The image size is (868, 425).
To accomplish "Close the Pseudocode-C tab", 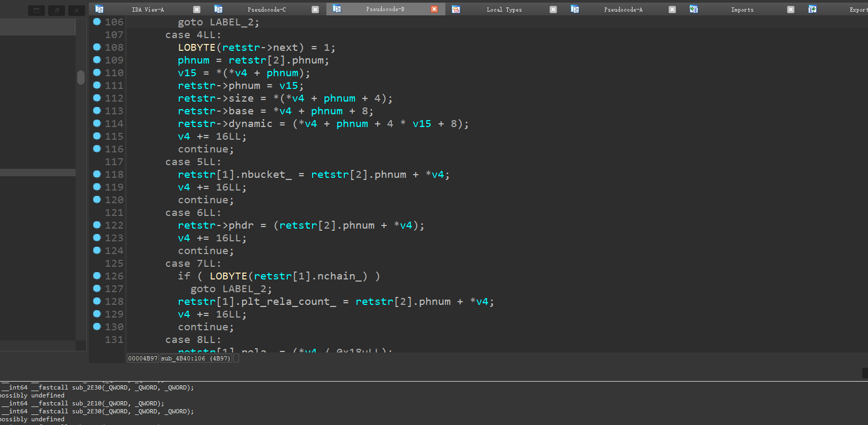I will click(315, 10).
